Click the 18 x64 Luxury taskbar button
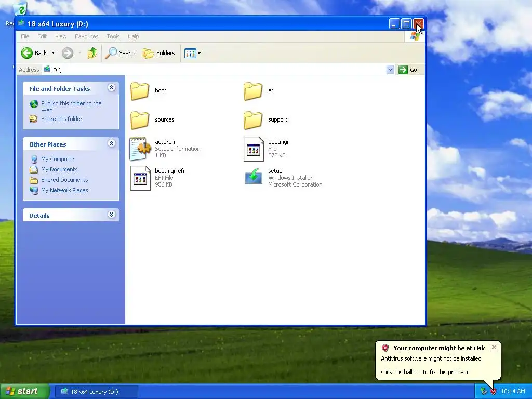This screenshot has height=399, width=532. pyautogui.click(x=96, y=392)
